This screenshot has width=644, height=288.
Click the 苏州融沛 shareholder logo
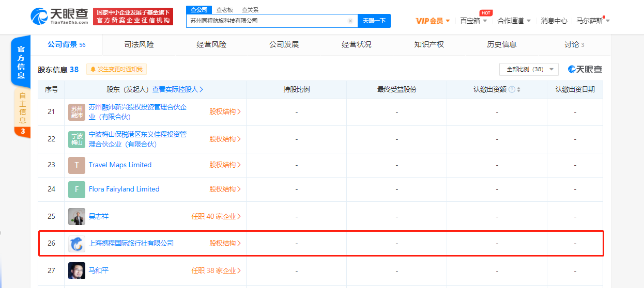tap(76, 112)
